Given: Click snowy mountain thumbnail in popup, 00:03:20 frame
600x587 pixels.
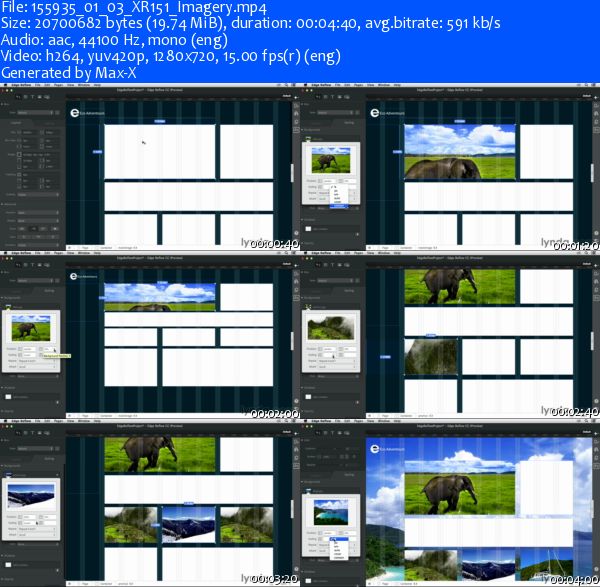Looking at the screenshot, I should click(31, 496).
